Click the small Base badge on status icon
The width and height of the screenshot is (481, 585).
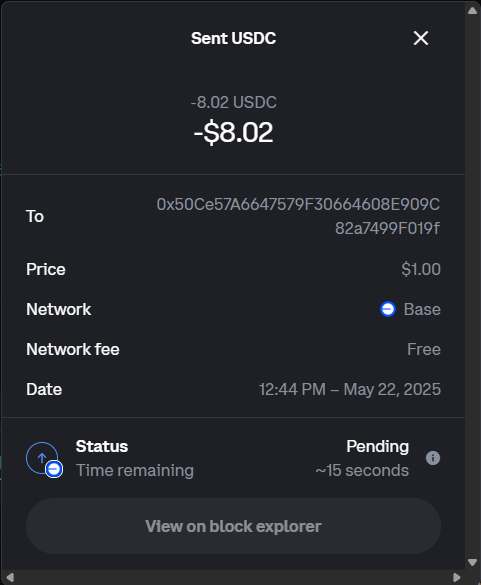(x=54, y=469)
